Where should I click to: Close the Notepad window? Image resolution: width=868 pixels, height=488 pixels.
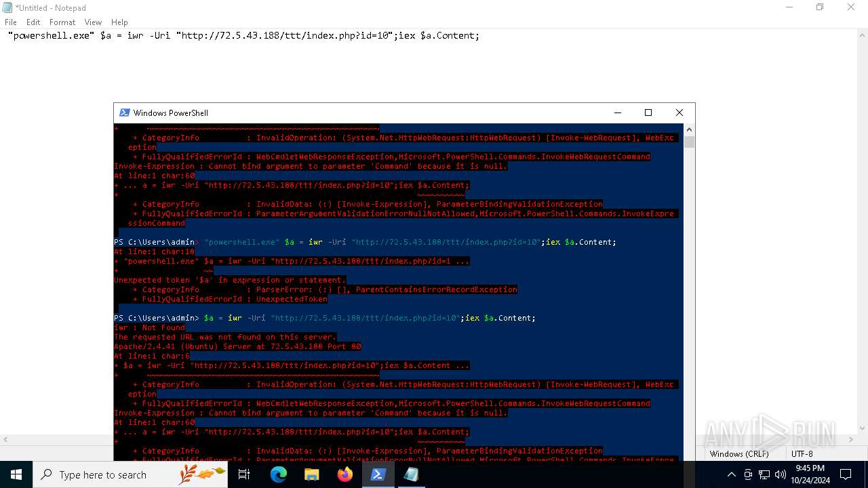coord(851,7)
